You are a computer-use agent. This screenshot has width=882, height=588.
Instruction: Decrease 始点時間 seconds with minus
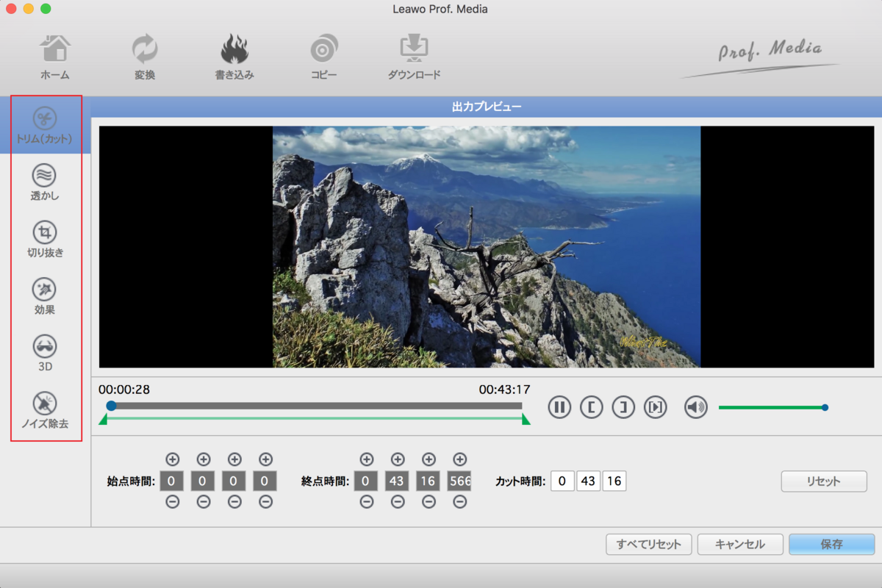tap(234, 502)
